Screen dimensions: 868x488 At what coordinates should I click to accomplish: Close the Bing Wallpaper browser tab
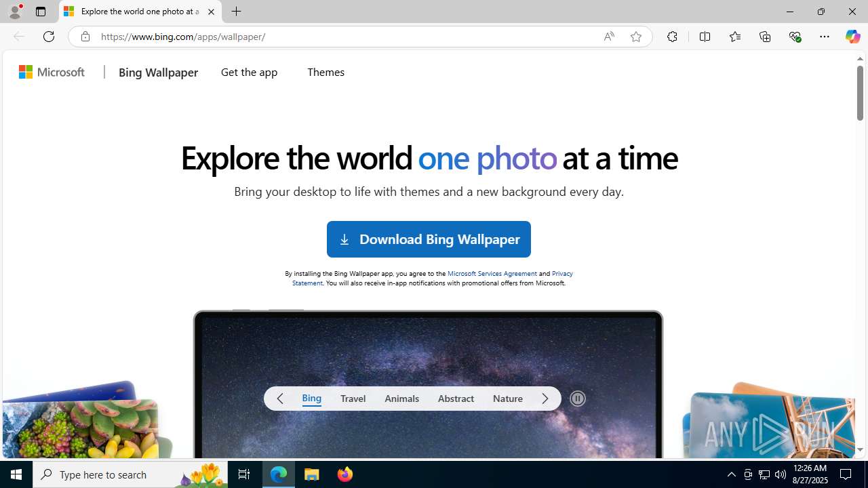click(x=211, y=12)
